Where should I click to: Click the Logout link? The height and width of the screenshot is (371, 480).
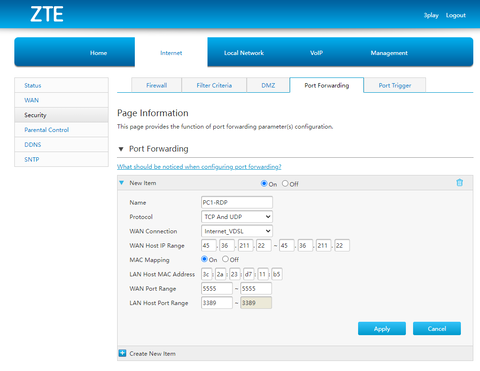click(456, 15)
